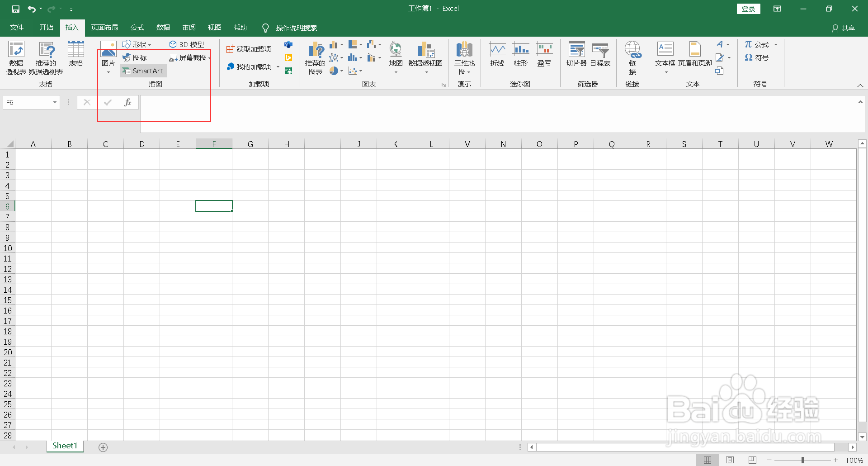Open 推荐的图表 recommended charts

(x=316, y=57)
